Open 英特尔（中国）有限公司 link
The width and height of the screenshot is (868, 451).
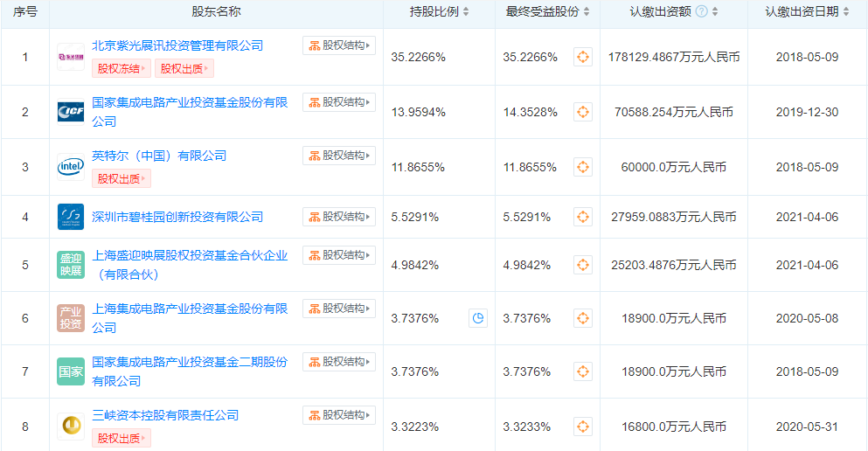point(159,156)
